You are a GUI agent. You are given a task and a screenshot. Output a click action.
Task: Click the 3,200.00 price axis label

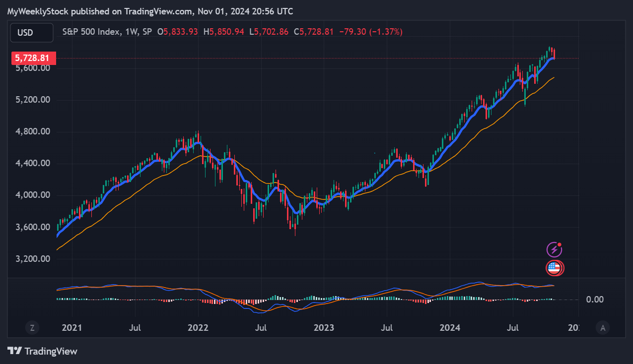click(x=32, y=259)
